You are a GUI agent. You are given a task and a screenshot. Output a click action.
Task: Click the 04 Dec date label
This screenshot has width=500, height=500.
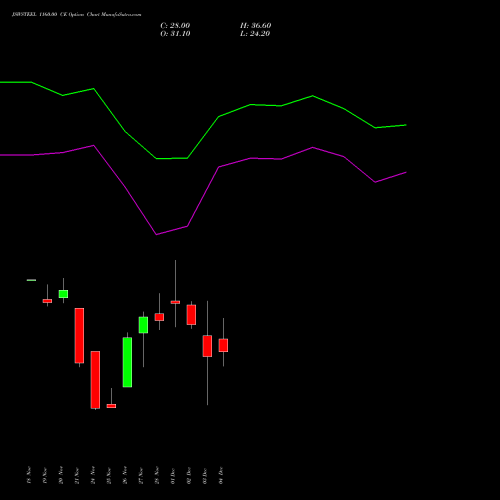pos(221,475)
